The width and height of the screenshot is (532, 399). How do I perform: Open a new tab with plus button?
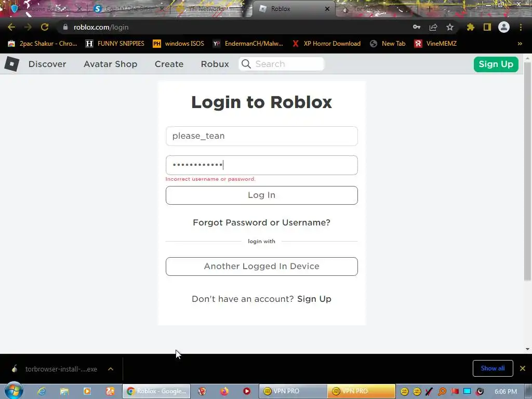tap(429, 9)
